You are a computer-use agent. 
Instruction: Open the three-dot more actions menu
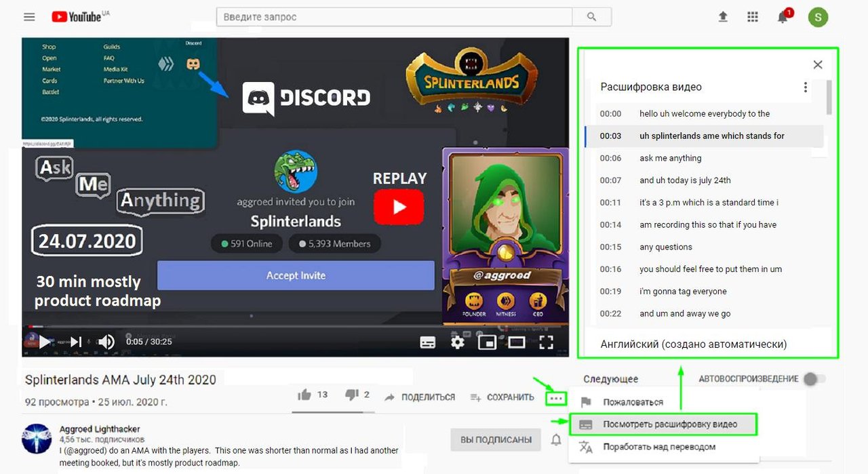pyautogui.click(x=556, y=398)
